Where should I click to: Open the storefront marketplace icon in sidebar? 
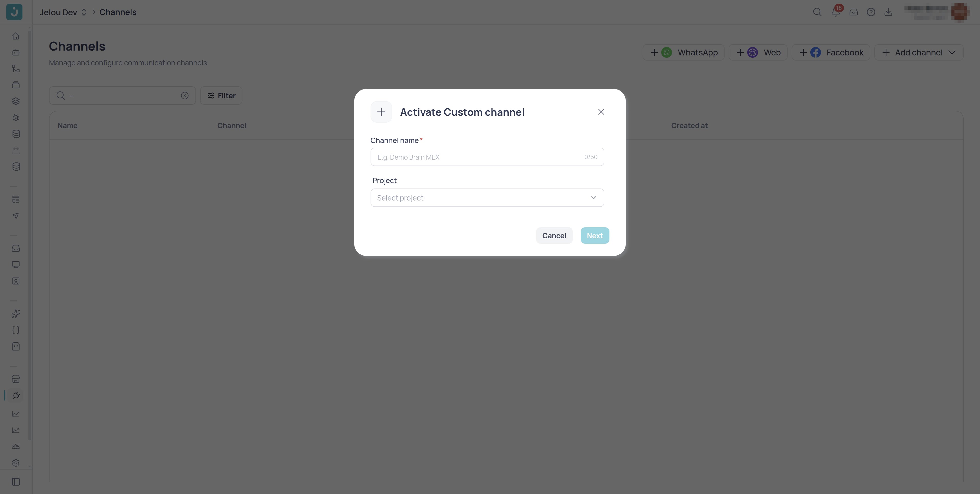pos(16,379)
